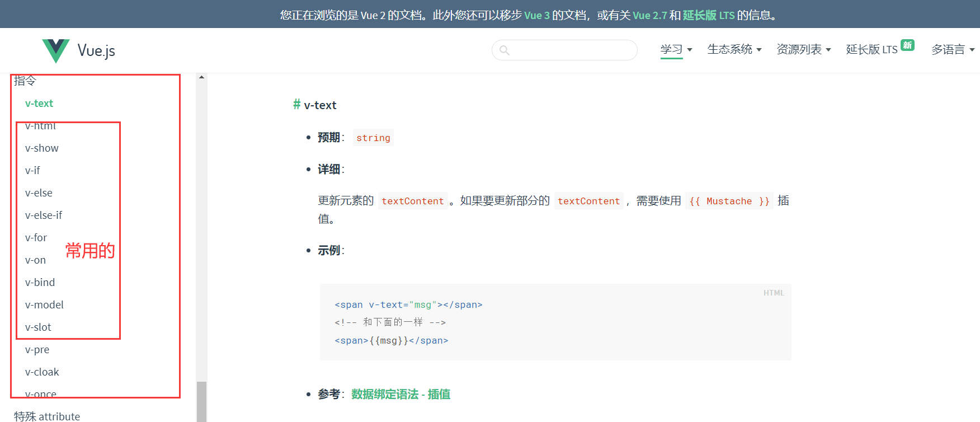Viewport: 980px width, 422px height.
Task: Select v-html in the sidebar
Action: (40, 126)
